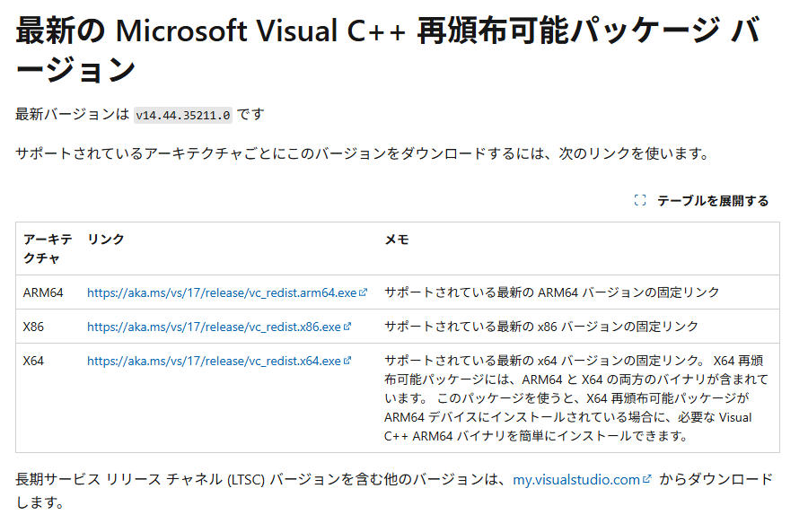
Task: Click external-link icon after the x86.exe URL
Action: [347, 327]
